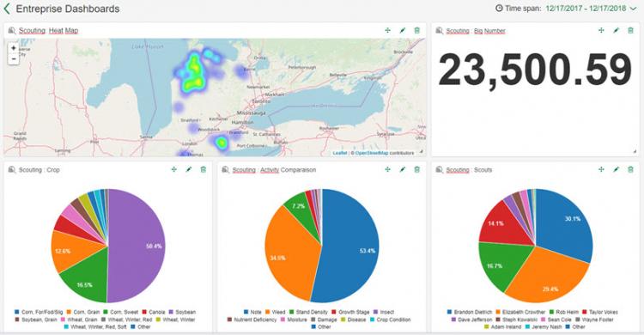The height and width of the screenshot is (335, 644).
Task: Toggle Elizabeth Crowther in Scouts legend
Action: pyautogui.click(x=520, y=313)
